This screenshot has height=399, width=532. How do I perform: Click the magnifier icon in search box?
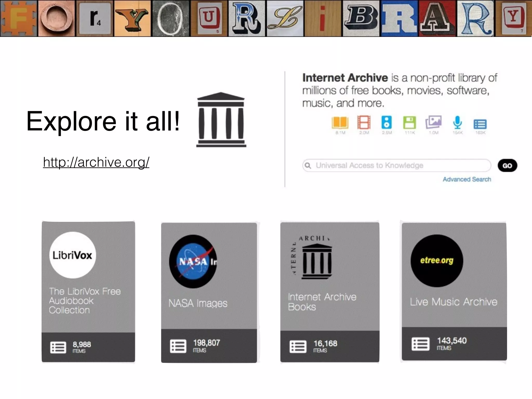pyautogui.click(x=308, y=165)
